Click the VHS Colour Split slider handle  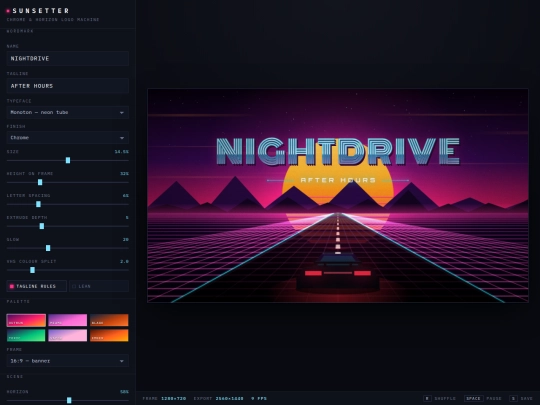[32, 270]
